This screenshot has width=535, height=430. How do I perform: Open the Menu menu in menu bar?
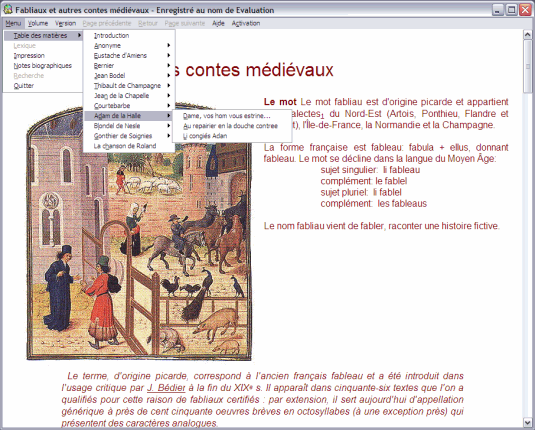click(x=13, y=23)
